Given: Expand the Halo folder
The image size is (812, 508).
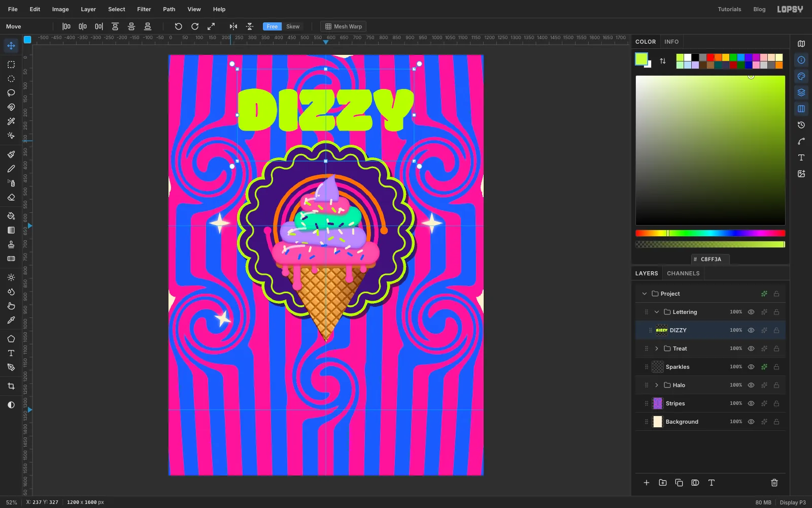Looking at the screenshot, I should 657,385.
